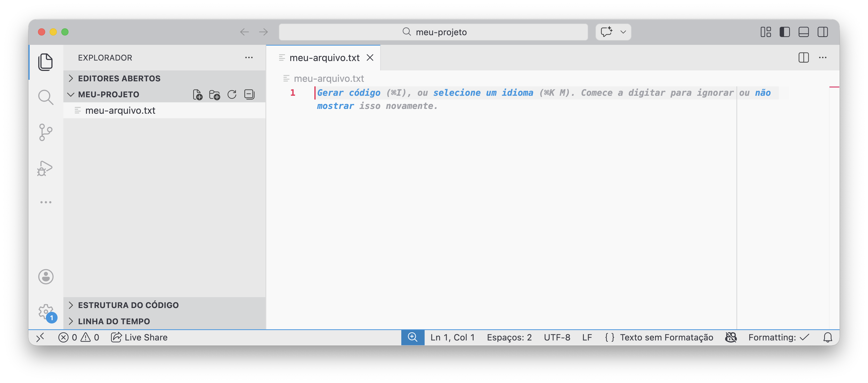Viewport: 868px width, 383px height.
Task: Toggle the primary sidebar visibility
Action: click(784, 32)
